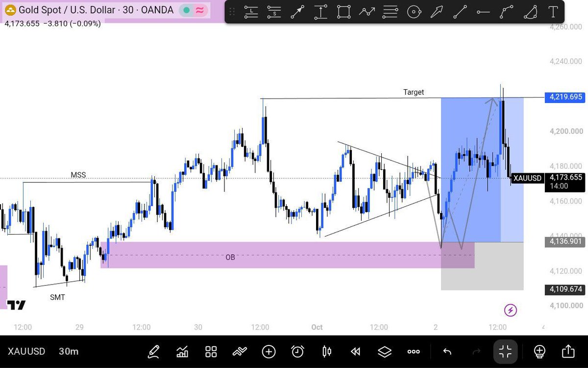The width and height of the screenshot is (588, 368).
Task: Select the 4,109.674 stop price label
Action: 565,289
